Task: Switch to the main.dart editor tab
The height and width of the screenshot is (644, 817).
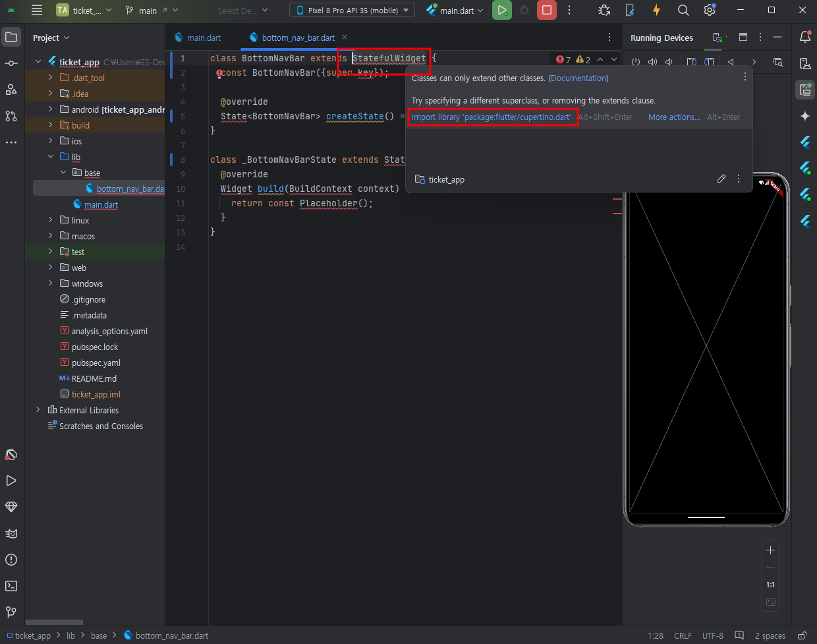Action: [198, 38]
